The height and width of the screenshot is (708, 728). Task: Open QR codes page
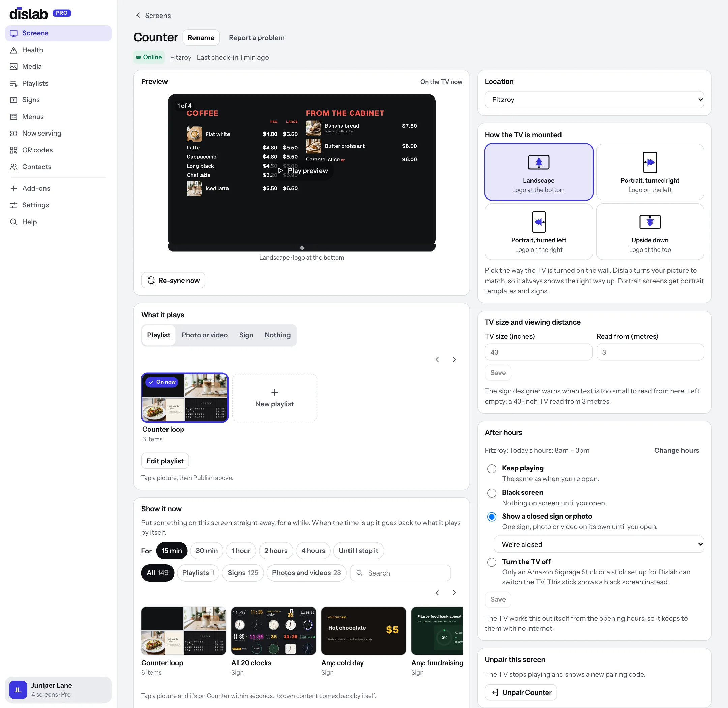click(x=58, y=150)
